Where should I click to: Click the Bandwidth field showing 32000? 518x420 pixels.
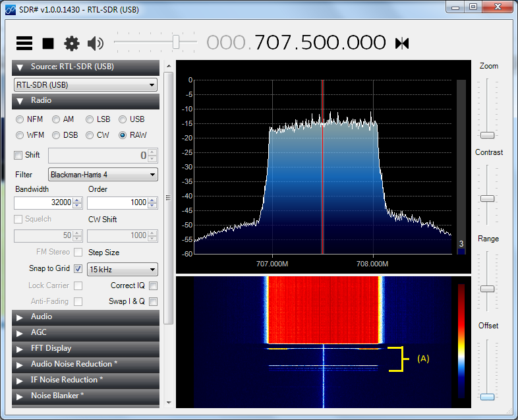pos(43,202)
